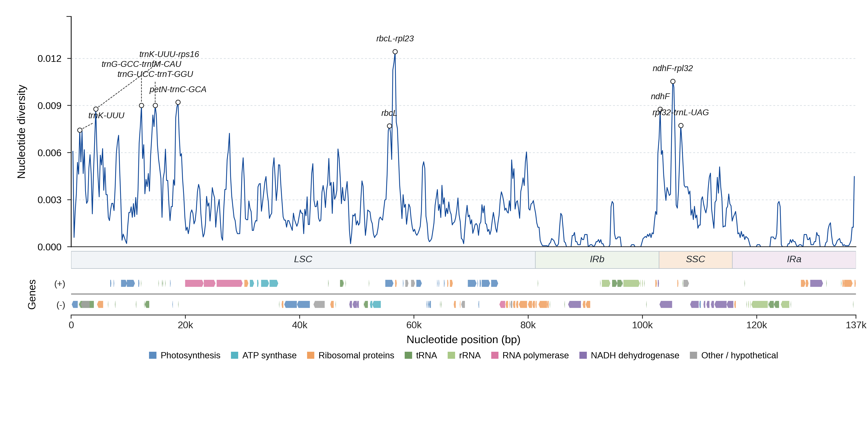Viewport: 868px width, 422px height.
Task: Click the Photosynthesis legend color swatch
Action: point(153,355)
